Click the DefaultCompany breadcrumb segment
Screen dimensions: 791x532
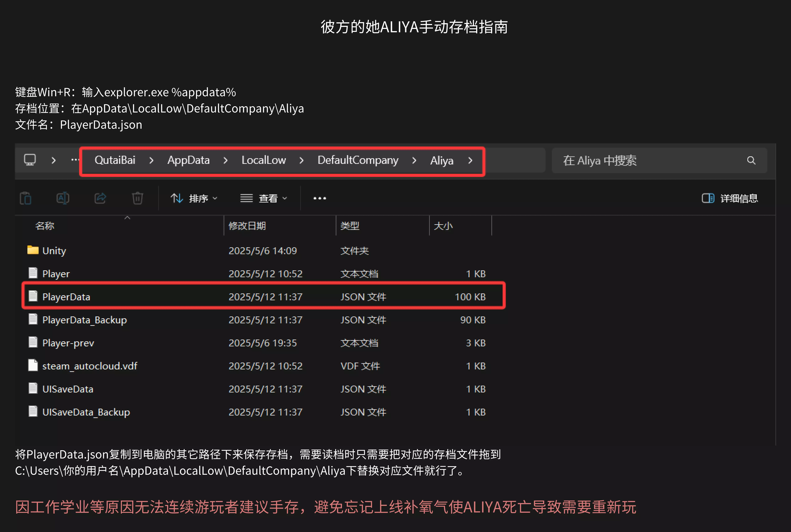358,160
